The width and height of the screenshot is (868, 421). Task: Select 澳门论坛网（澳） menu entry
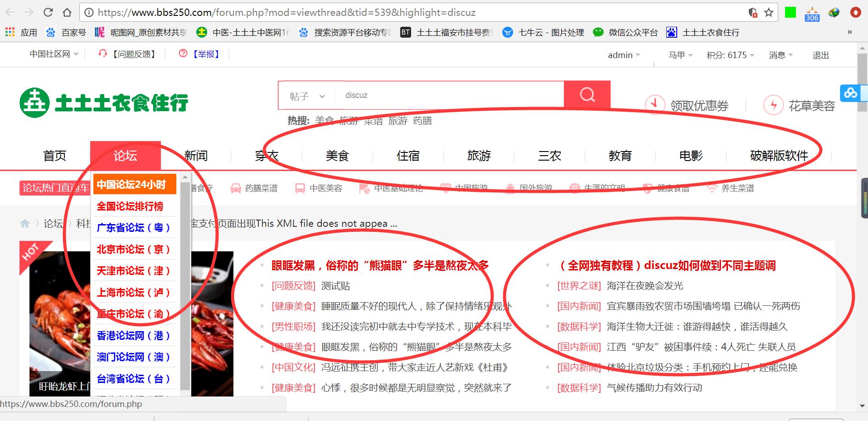pyautogui.click(x=135, y=357)
